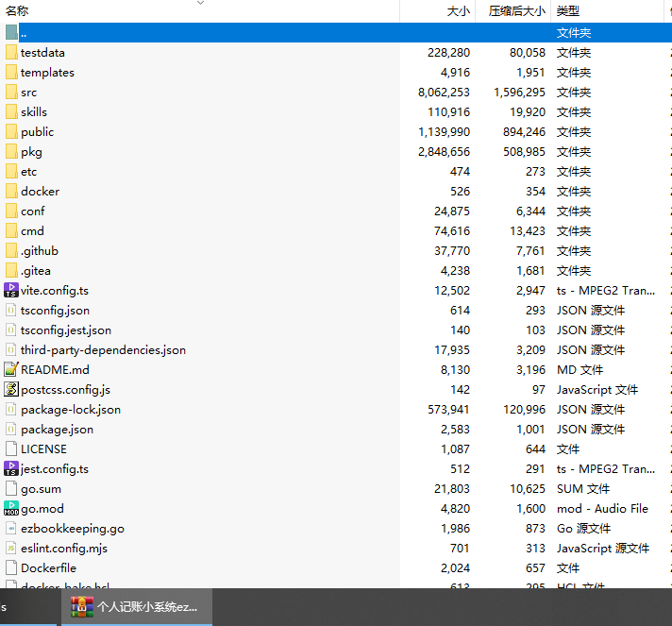672x626 pixels.
Task: Select the jest.config.ts file icon
Action: (x=11, y=469)
